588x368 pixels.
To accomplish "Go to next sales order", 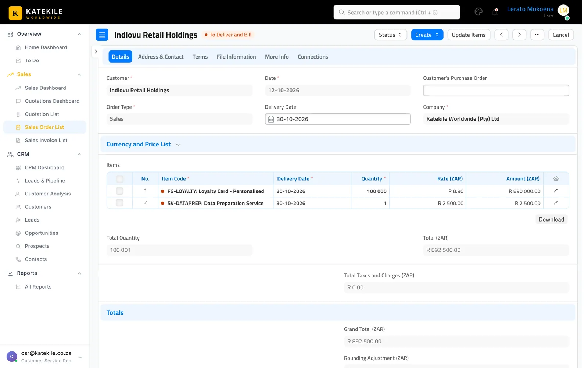I will (x=519, y=35).
